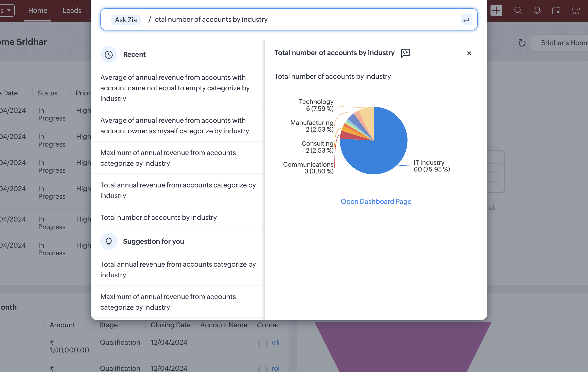Click into the Ask Zia query field
The width and height of the screenshot is (588, 372).
293,20
